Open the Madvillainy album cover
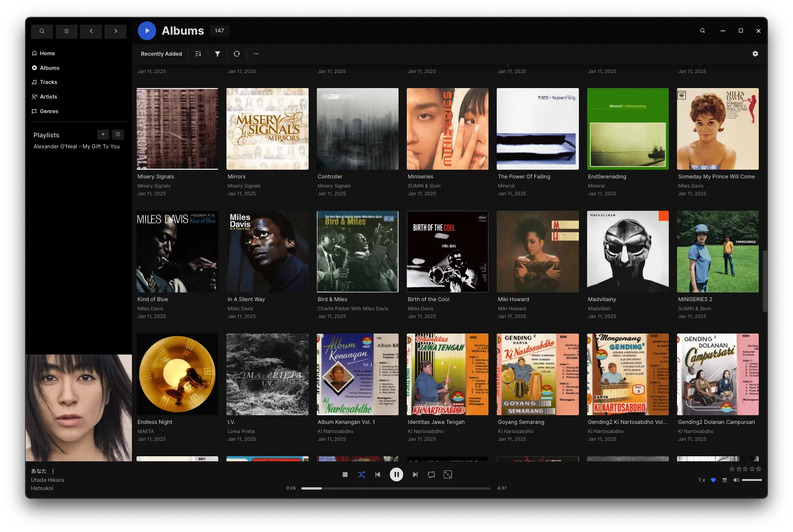This screenshot has height=532, width=793. [628, 251]
